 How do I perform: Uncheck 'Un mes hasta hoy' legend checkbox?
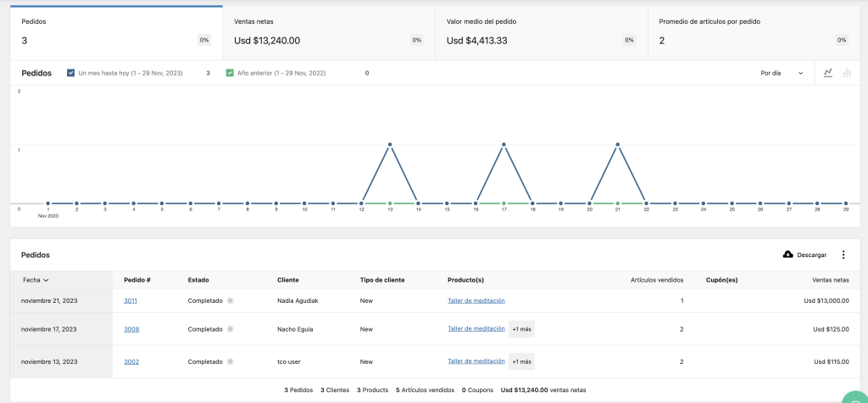[70, 73]
